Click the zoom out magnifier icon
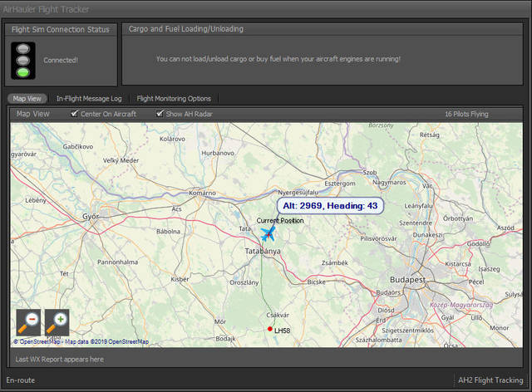This screenshot has height=392, width=532. (28, 322)
